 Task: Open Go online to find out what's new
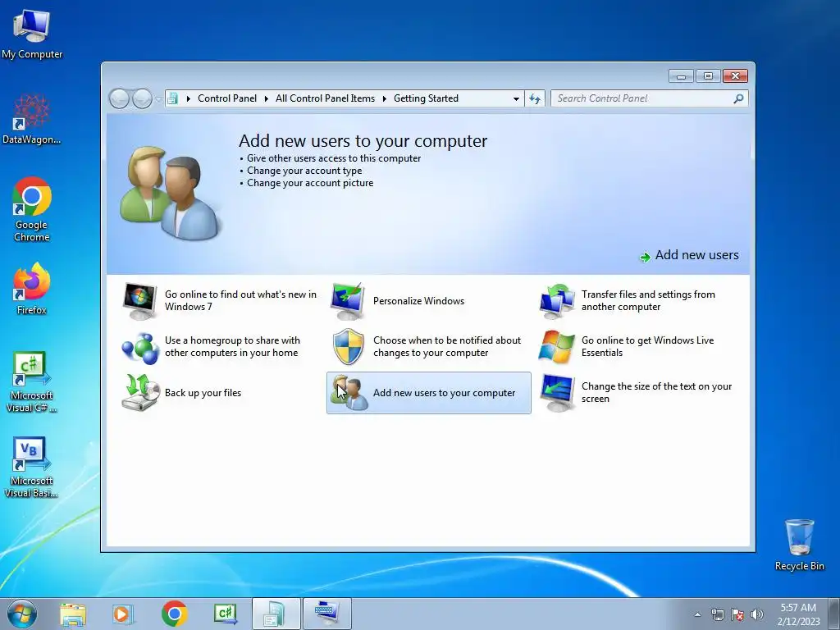click(x=220, y=300)
